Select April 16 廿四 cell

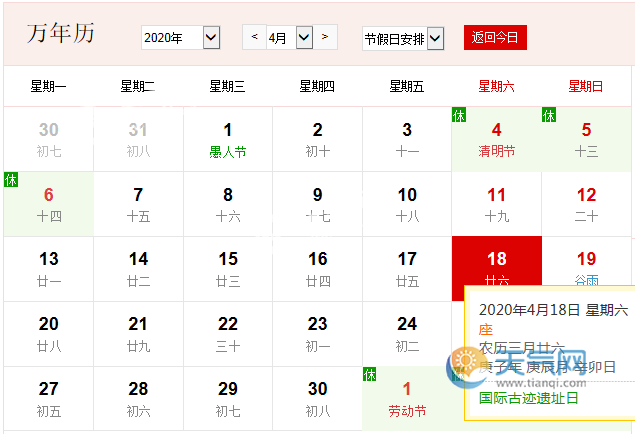tap(318, 269)
